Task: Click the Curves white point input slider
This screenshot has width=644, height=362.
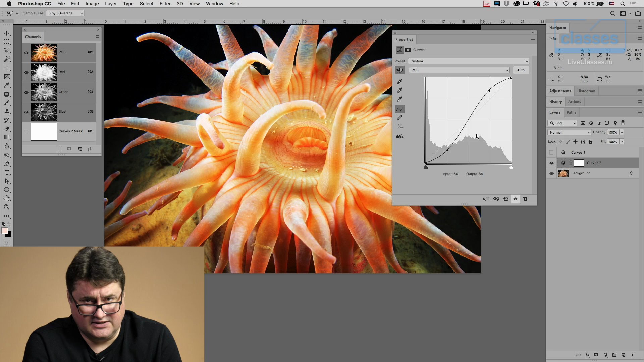Action: point(511,167)
